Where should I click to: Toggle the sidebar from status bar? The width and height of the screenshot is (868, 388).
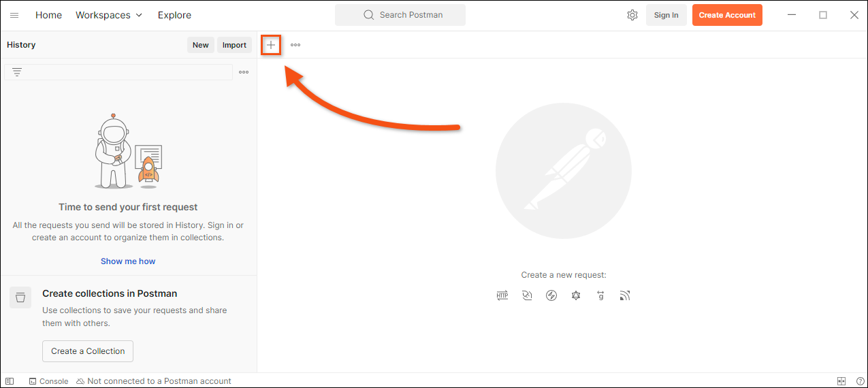[10, 381]
